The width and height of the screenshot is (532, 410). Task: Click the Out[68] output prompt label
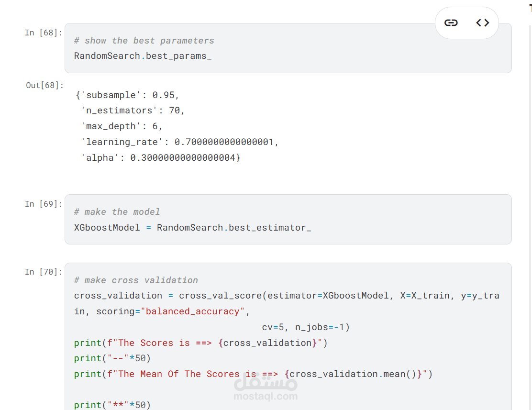[44, 85]
